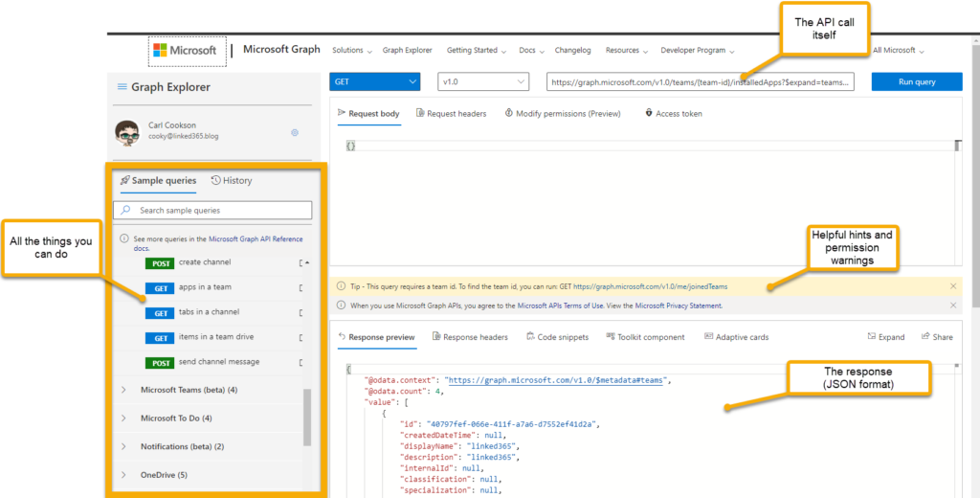Click the search magnifier icon

coord(125,210)
